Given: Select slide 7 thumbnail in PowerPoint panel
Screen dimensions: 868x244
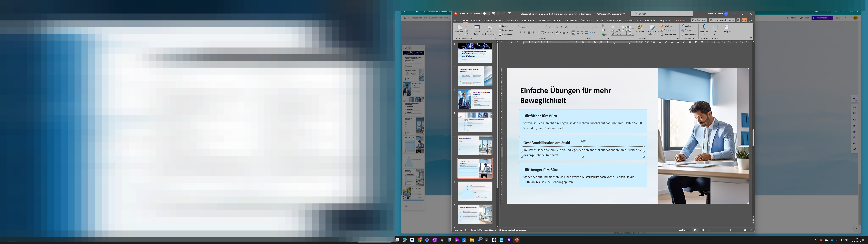Looking at the screenshot, I should (475, 191).
